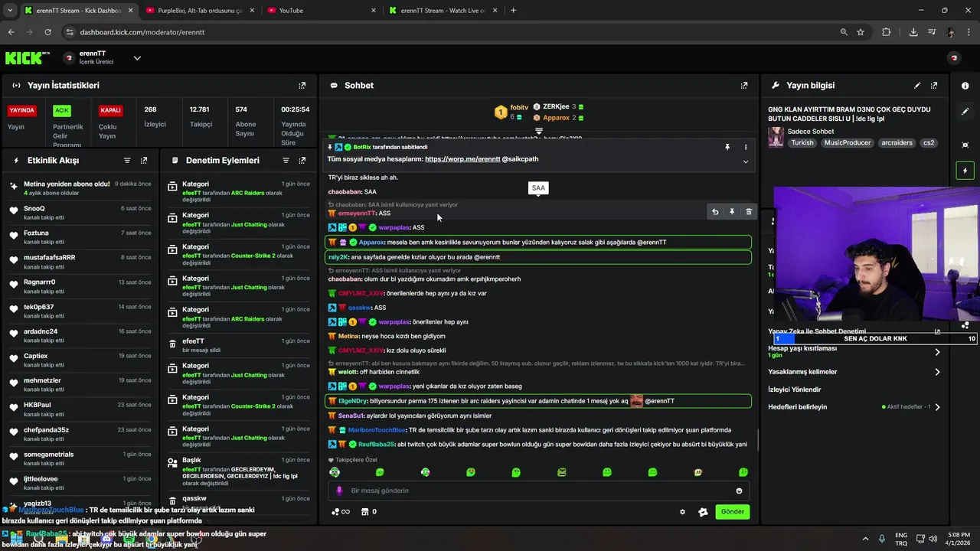
Task: Open the ENG TRQ taskbar language indicator
Action: click(901, 538)
